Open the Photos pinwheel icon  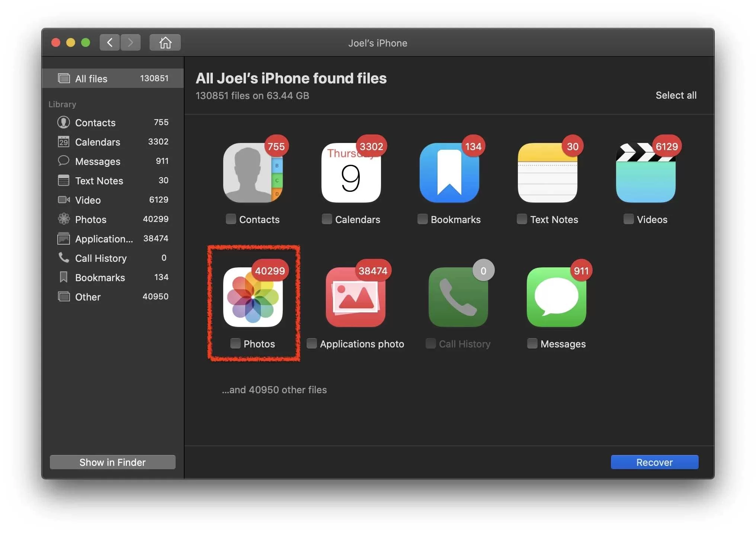253,297
